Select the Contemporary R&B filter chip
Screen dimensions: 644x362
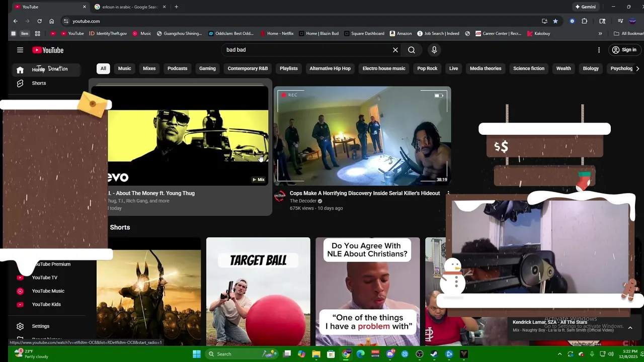coord(248,68)
